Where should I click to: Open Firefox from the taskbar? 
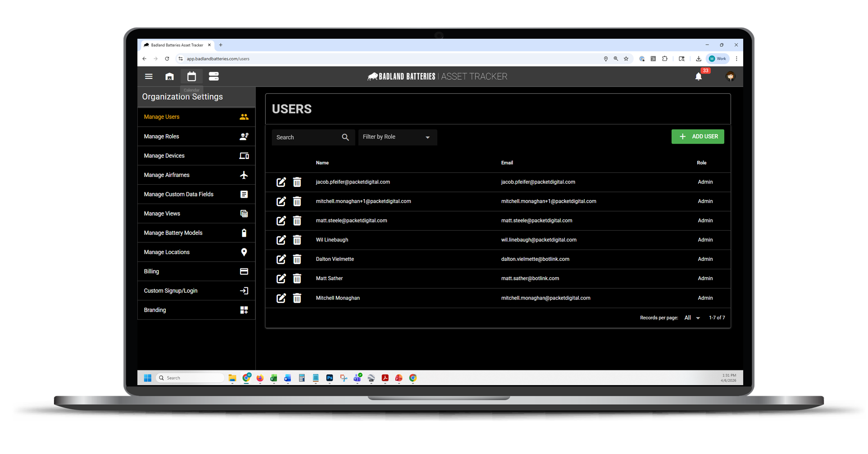[260, 378]
